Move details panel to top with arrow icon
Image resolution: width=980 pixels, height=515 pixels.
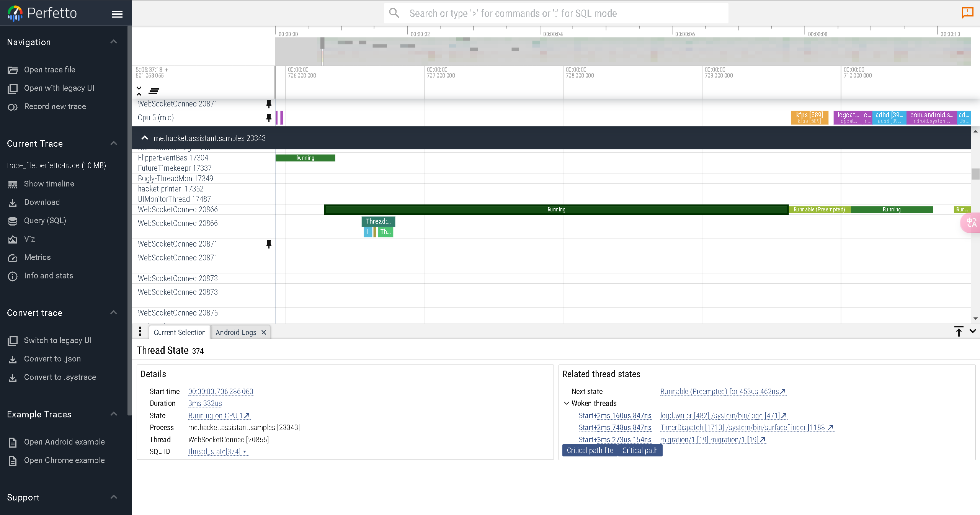click(959, 332)
